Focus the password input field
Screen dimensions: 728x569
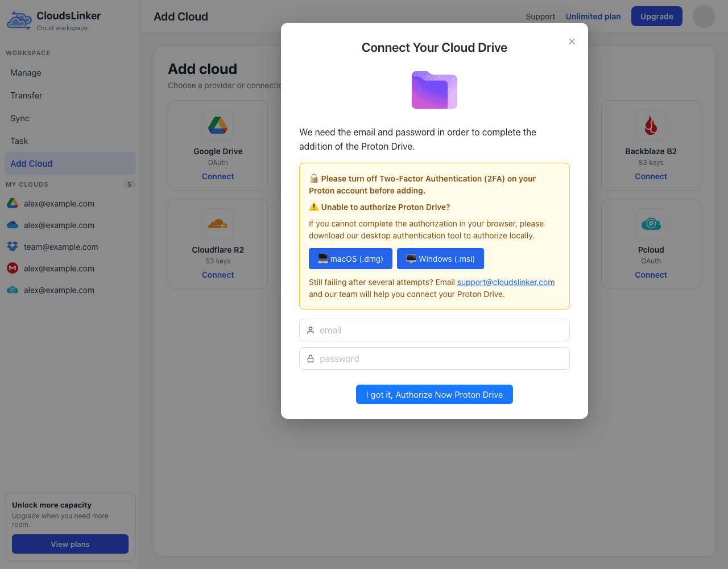[x=435, y=358]
